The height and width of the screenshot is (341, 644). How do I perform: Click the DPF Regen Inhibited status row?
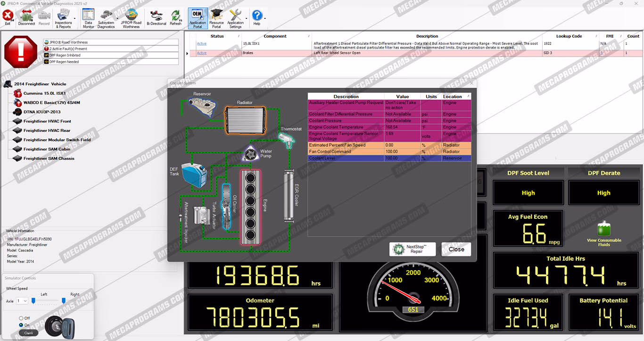[111, 55]
